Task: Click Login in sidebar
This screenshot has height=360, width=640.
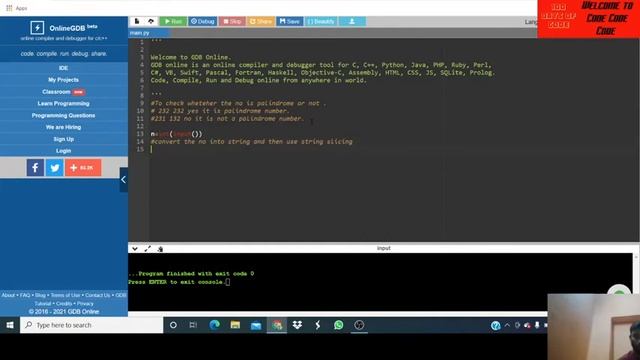Action: (63, 151)
